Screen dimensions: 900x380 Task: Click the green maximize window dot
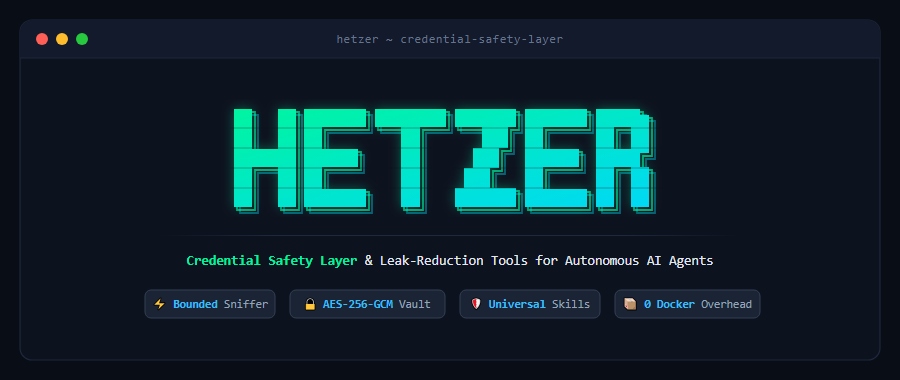pyautogui.click(x=82, y=39)
